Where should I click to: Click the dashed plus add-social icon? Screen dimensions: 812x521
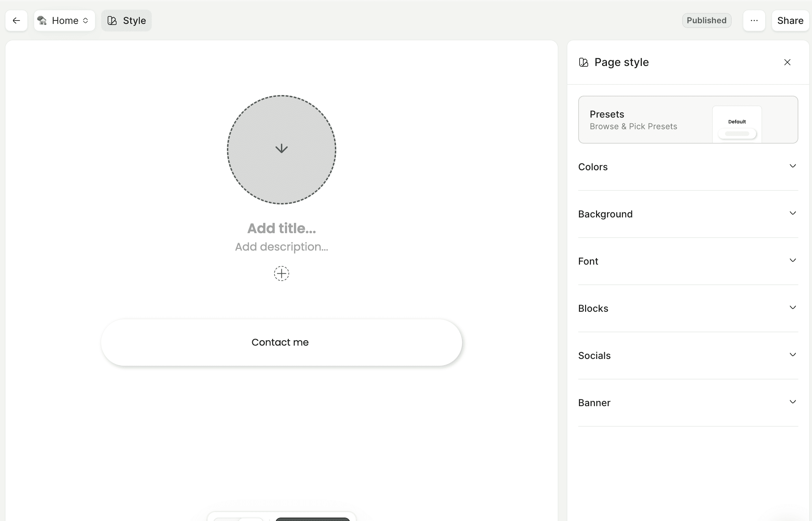(x=281, y=273)
